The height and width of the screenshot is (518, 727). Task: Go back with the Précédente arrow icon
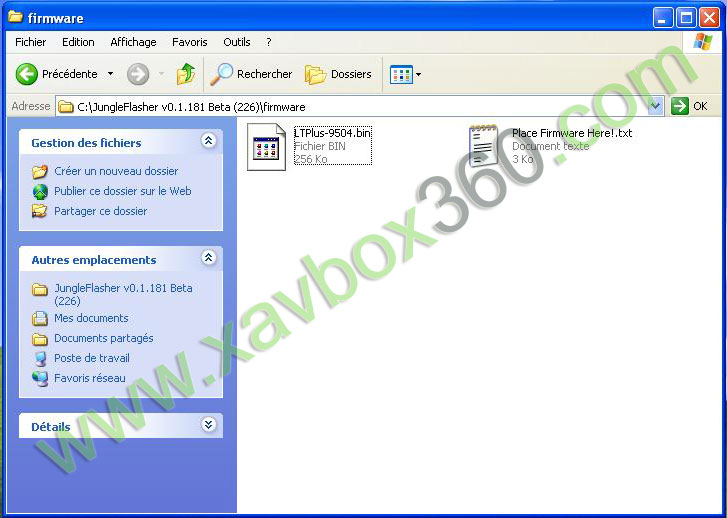pyautogui.click(x=26, y=74)
